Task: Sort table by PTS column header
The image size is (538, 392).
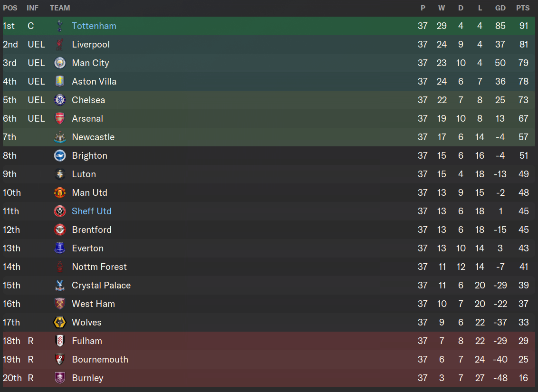Action: [523, 8]
